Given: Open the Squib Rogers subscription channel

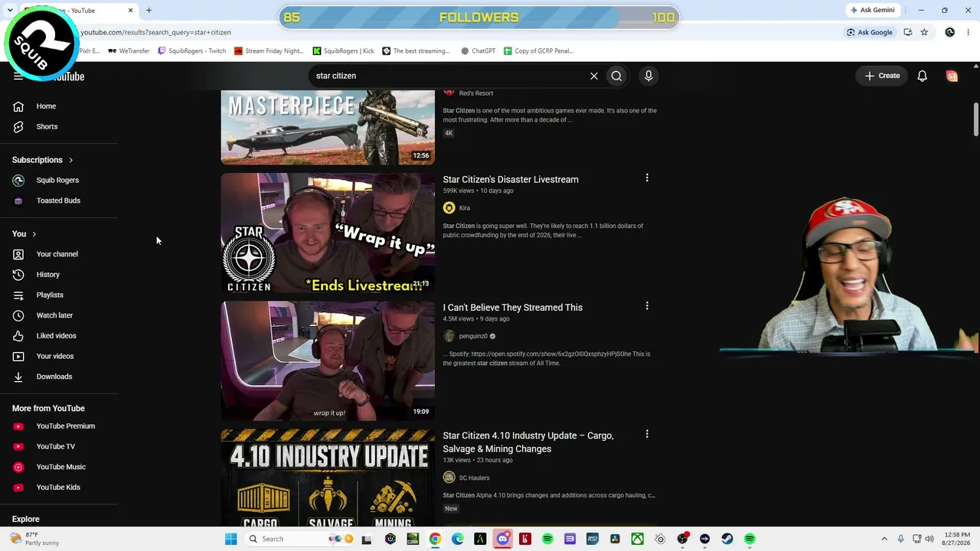Looking at the screenshot, I should pos(57,180).
